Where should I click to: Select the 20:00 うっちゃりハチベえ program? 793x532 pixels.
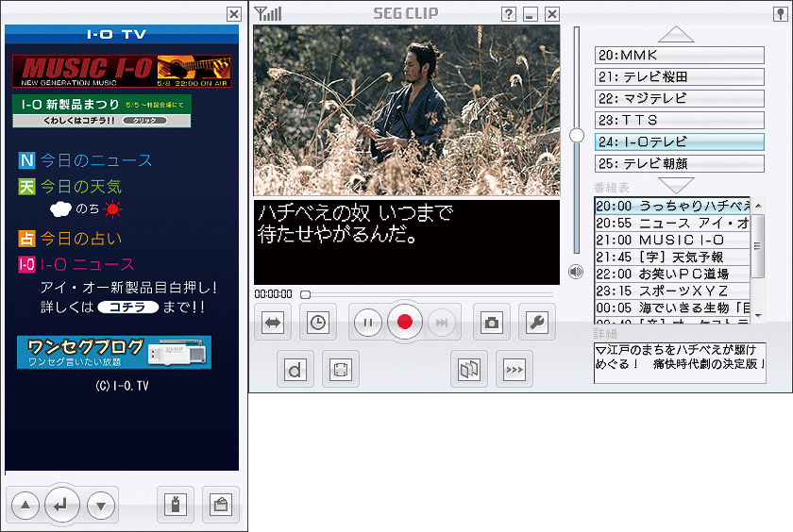tap(672, 207)
